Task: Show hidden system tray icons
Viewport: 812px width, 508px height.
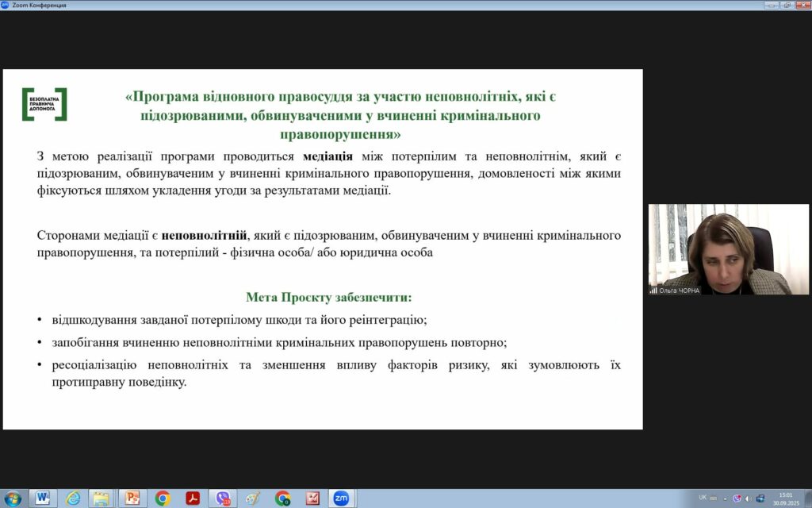Action: (725, 498)
